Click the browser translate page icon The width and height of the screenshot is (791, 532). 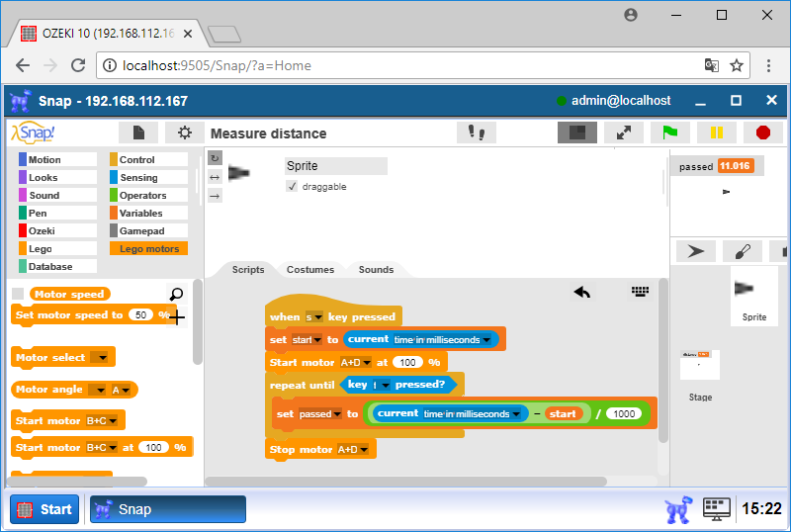[x=711, y=65]
